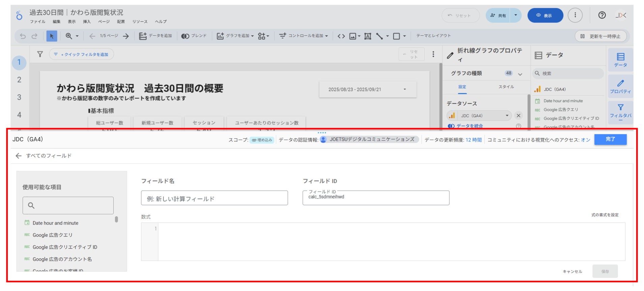Screen dimensions: 644x291
Task: Click the キャンセル button
Action: click(x=572, y=271)
